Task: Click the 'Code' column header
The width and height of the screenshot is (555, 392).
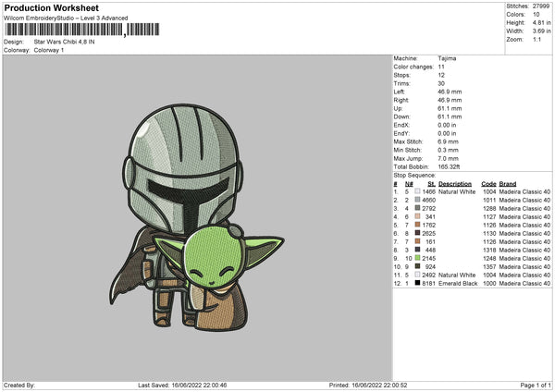Action: coord(488,184)
